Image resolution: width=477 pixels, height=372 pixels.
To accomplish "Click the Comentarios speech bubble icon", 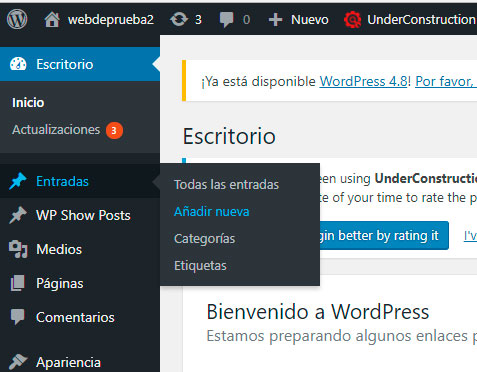I will tap(18, 317).
